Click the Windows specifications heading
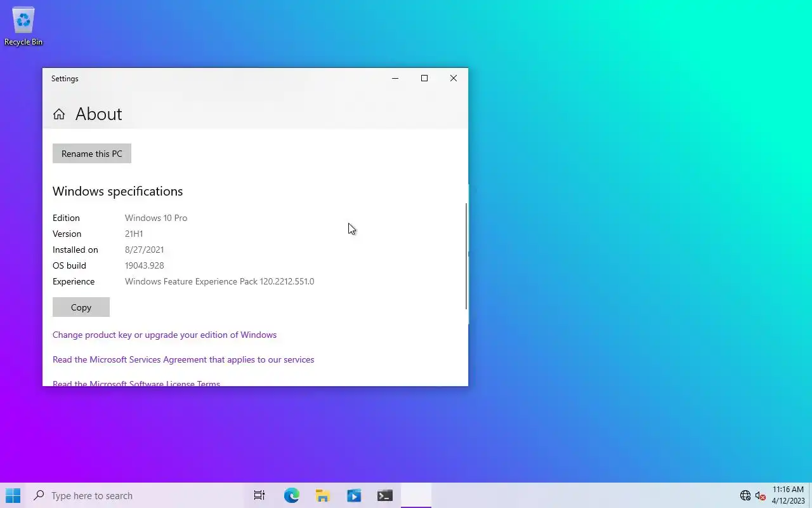812x508 pixels. (117, 191)
